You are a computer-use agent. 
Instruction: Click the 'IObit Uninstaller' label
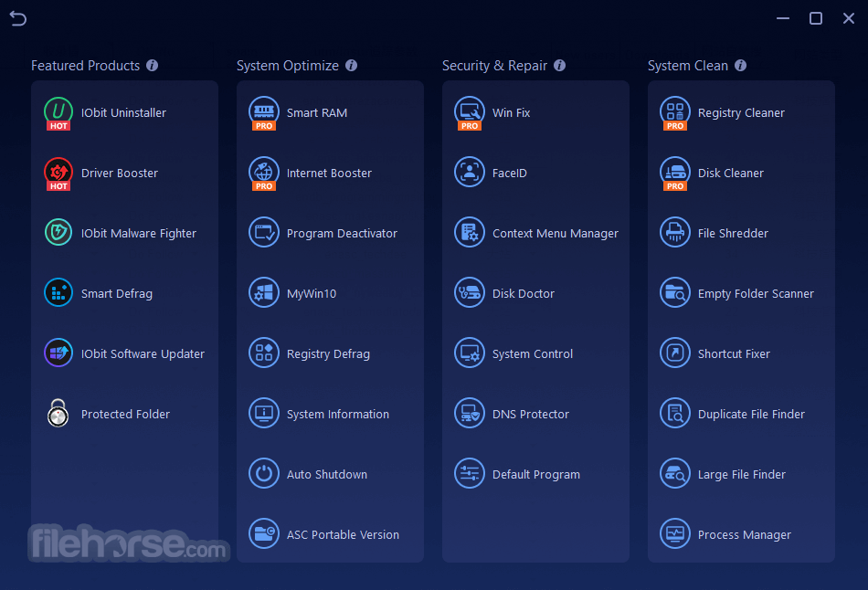click(123, 113)
